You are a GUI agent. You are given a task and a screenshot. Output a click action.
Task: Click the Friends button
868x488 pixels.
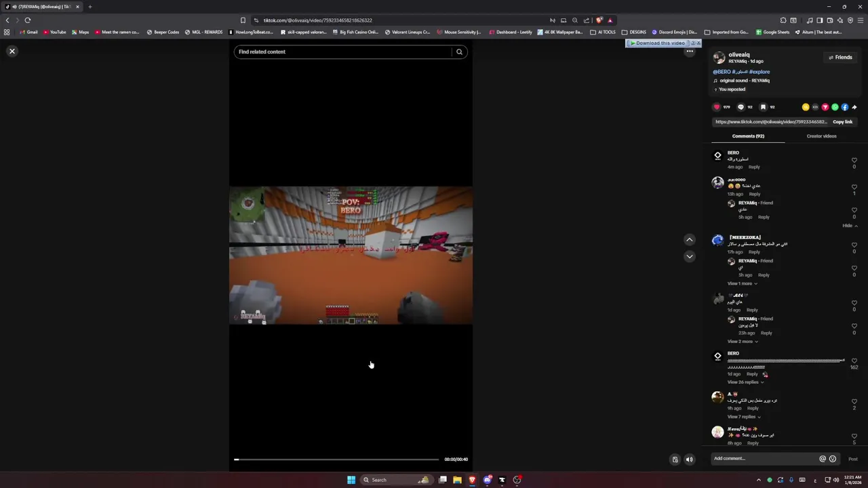pyautogui.click(x=840, y=58)
